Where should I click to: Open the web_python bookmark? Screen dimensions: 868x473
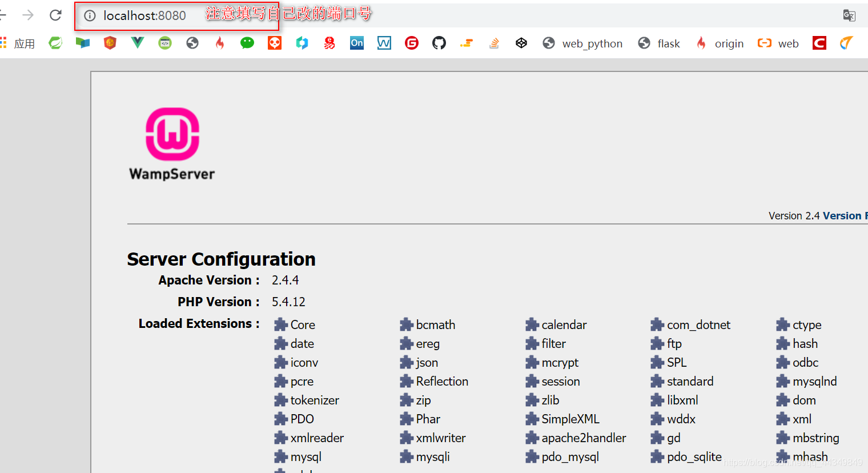coord(582,43)
